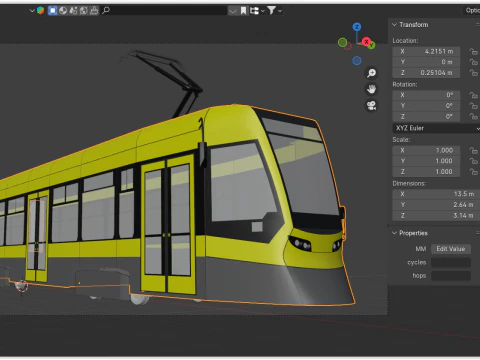Click the hops property field
The image size is (480, 360).
tap(451, 276)
